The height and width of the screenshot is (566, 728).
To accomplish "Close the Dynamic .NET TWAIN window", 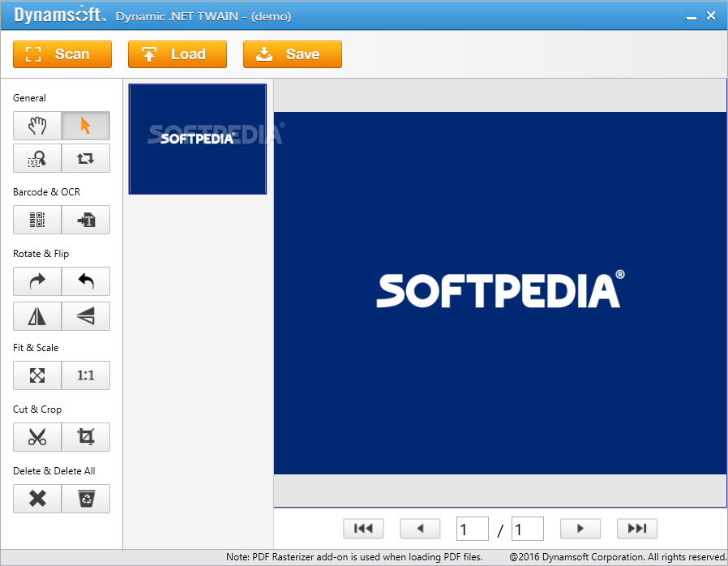I will [x=711, y=15].
